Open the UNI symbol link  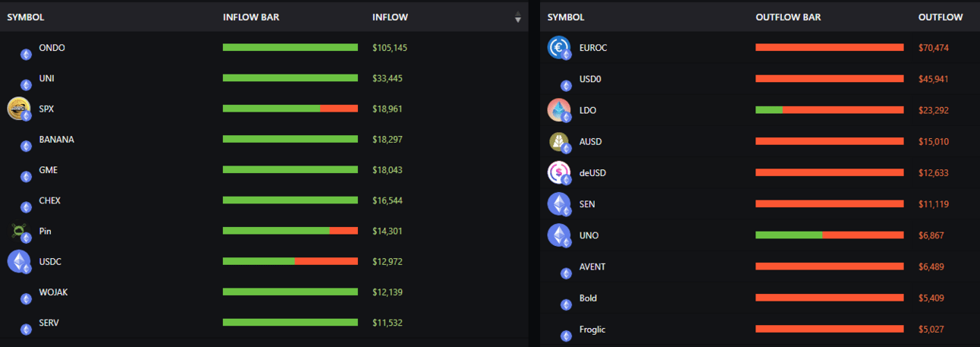pos(46,78)
